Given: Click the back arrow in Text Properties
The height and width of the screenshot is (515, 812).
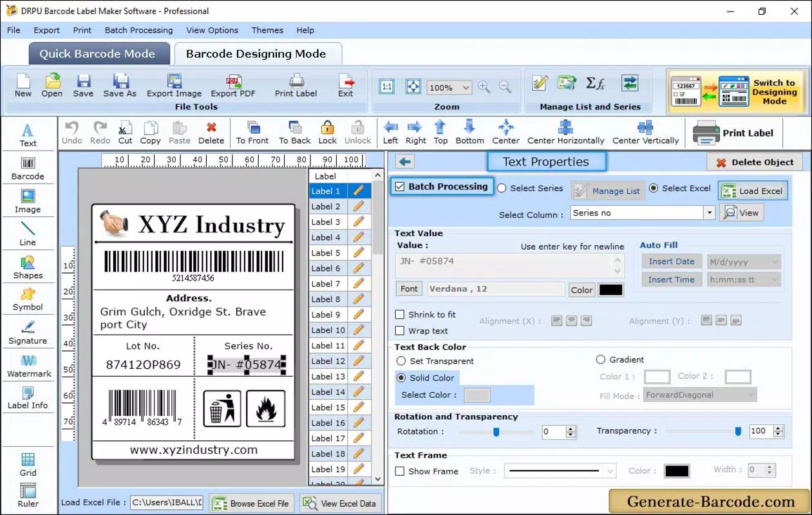Looking at the screenshot, I should (x=405, y=162).
